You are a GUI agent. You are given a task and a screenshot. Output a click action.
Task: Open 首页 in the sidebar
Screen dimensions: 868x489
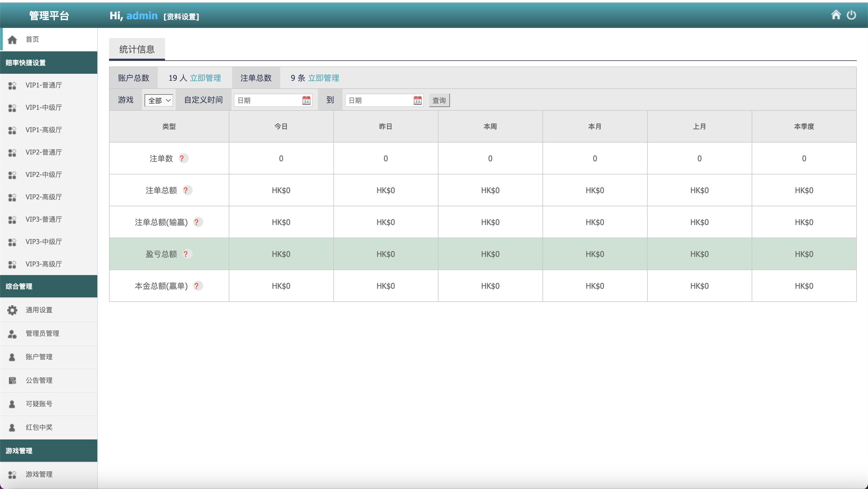[32, 39]
